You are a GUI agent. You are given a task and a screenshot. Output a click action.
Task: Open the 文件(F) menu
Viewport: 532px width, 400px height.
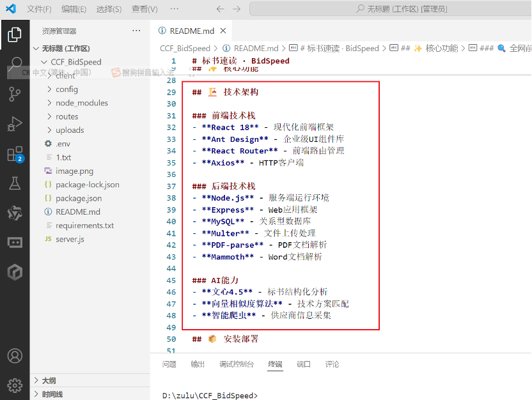point(39,9)
